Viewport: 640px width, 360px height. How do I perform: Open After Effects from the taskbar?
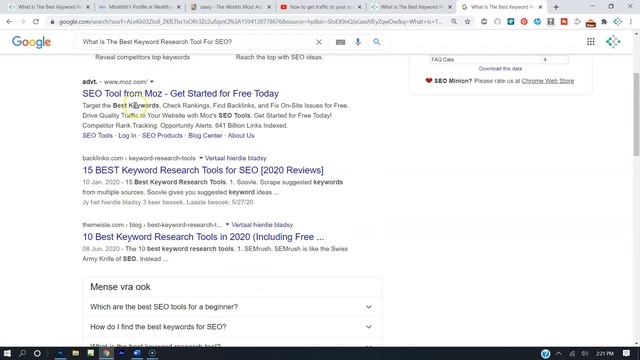pyautogui.click(x=121, y=353)
